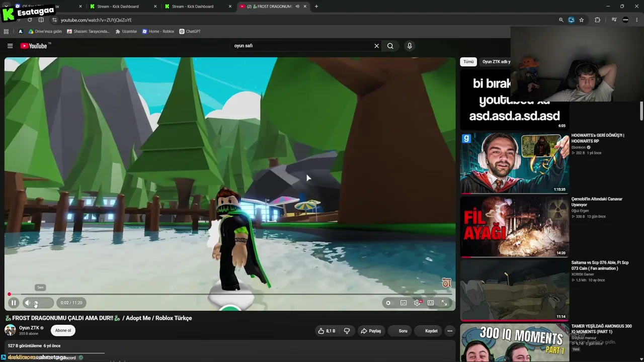Clear the YouTube search box text

point(376,46)
